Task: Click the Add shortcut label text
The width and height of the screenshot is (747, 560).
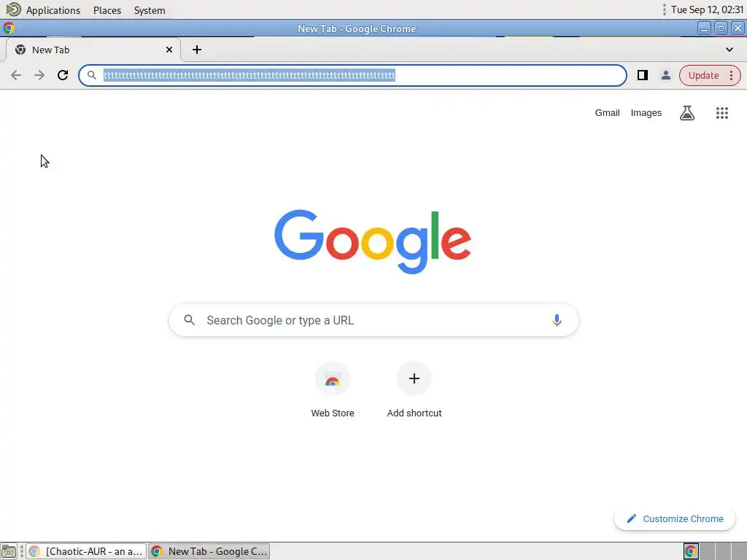Action: (x=414, y=413)
